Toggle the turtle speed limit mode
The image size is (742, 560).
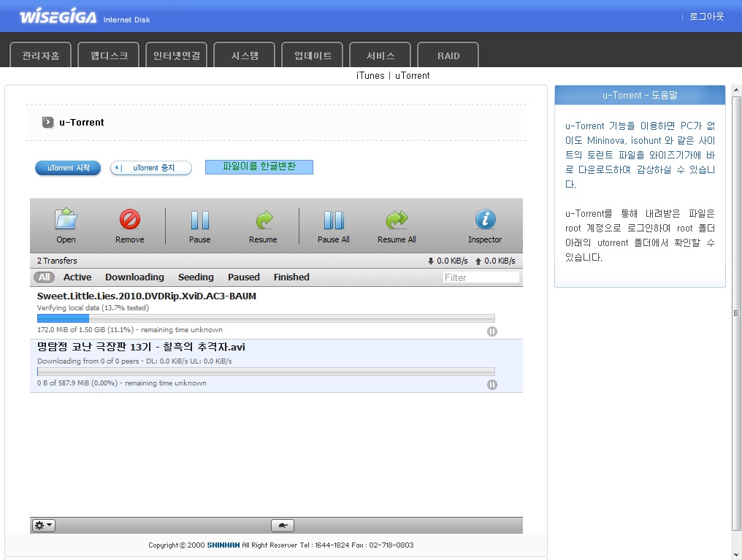(x=283, y=526)
